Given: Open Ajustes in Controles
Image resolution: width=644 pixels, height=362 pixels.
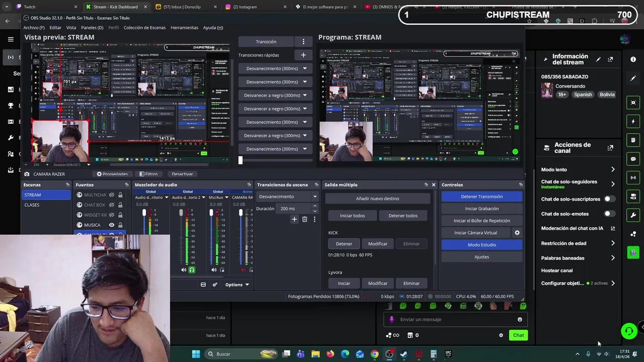Looking at the screenshot, I should [481, 257].
